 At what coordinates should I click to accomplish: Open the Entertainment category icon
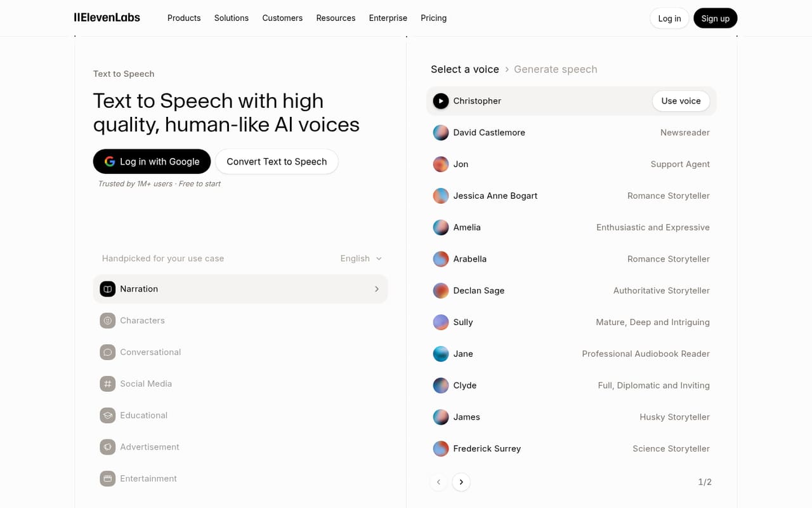pos(108,479)
